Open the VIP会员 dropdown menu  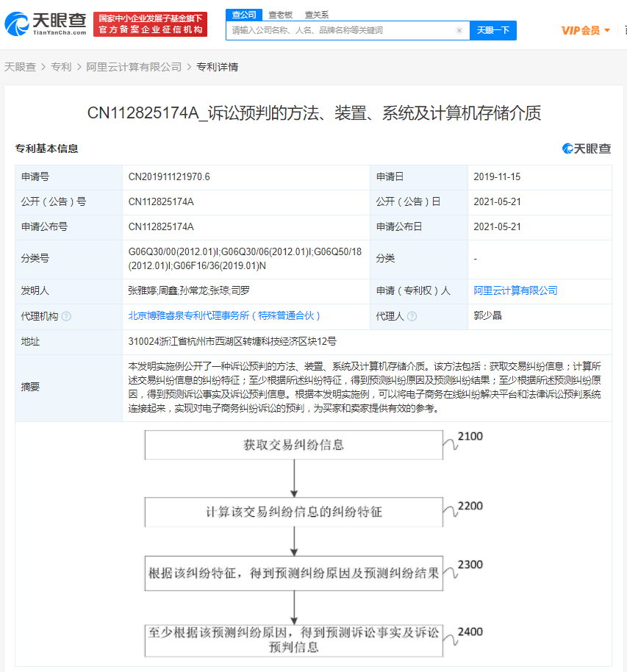click(x=585, y=30)
